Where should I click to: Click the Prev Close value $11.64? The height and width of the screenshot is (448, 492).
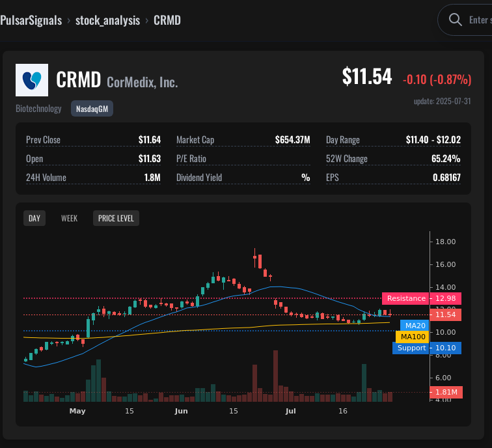coord(150,140)
